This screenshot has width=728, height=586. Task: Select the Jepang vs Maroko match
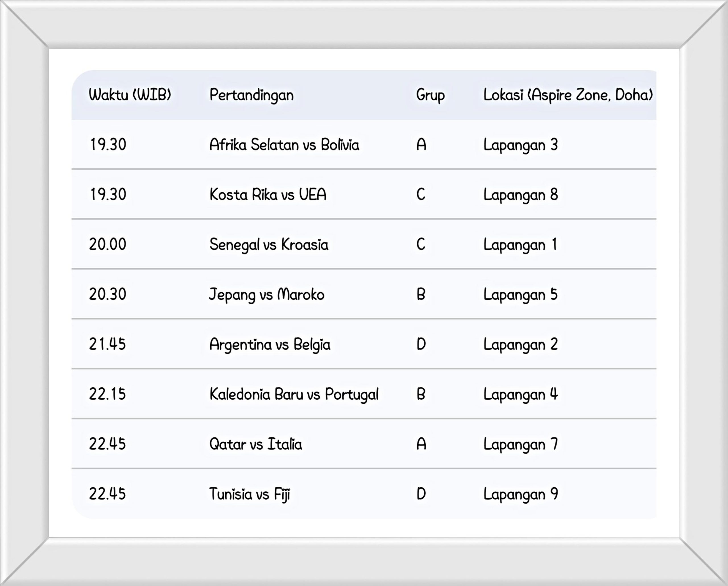click(266, 294)
